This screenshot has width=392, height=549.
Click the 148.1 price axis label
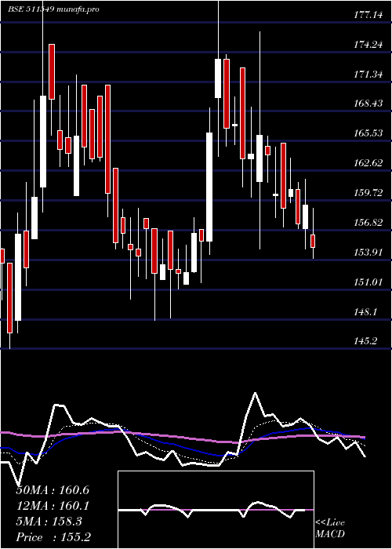pyautogui.click(x=365, y=311)
